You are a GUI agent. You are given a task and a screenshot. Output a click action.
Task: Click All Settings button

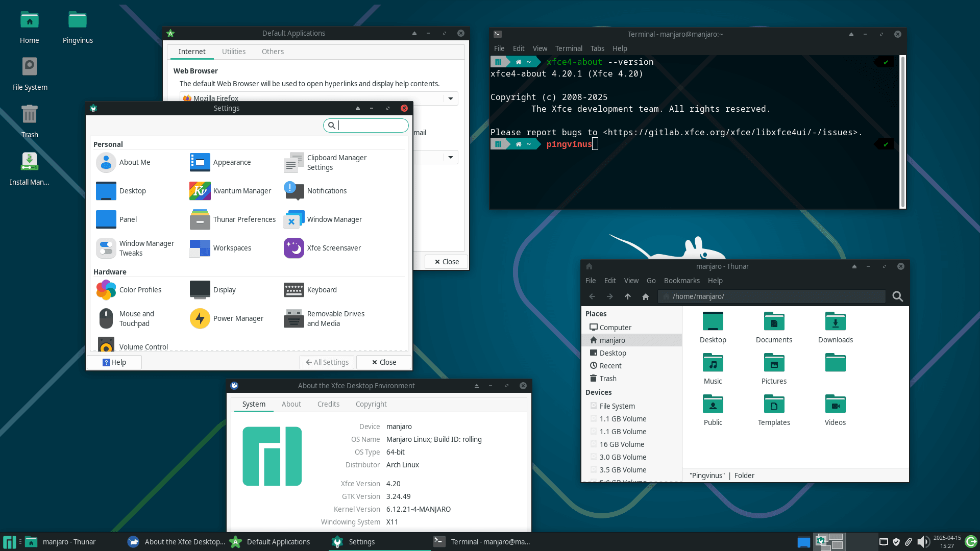click(x=327, y=362)
